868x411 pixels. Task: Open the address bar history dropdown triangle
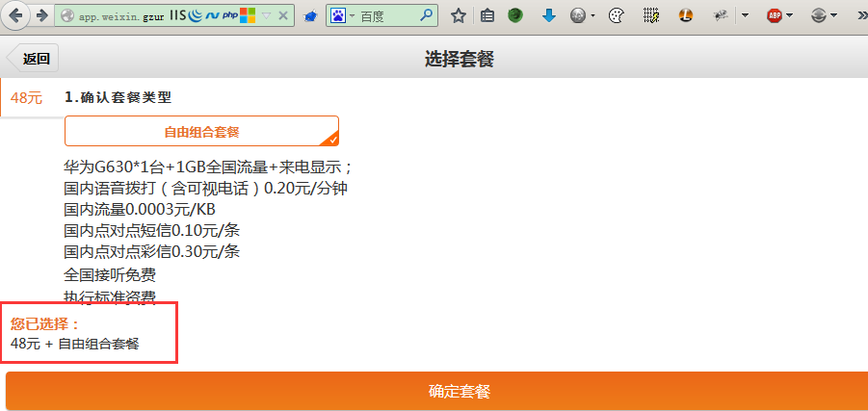coord(266,16)
